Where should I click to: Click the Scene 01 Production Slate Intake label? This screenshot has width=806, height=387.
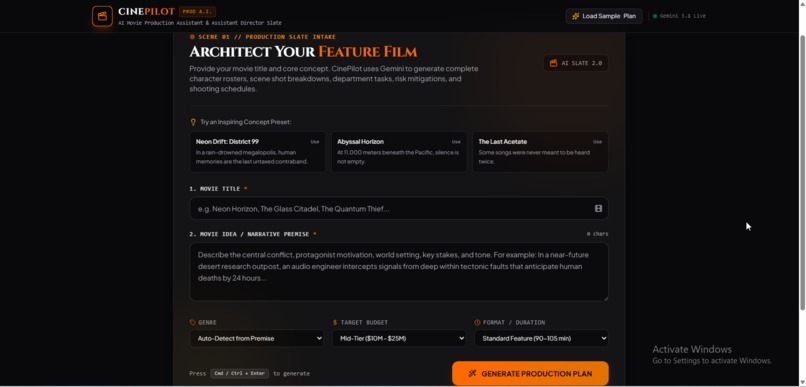(x=267, y=37)
